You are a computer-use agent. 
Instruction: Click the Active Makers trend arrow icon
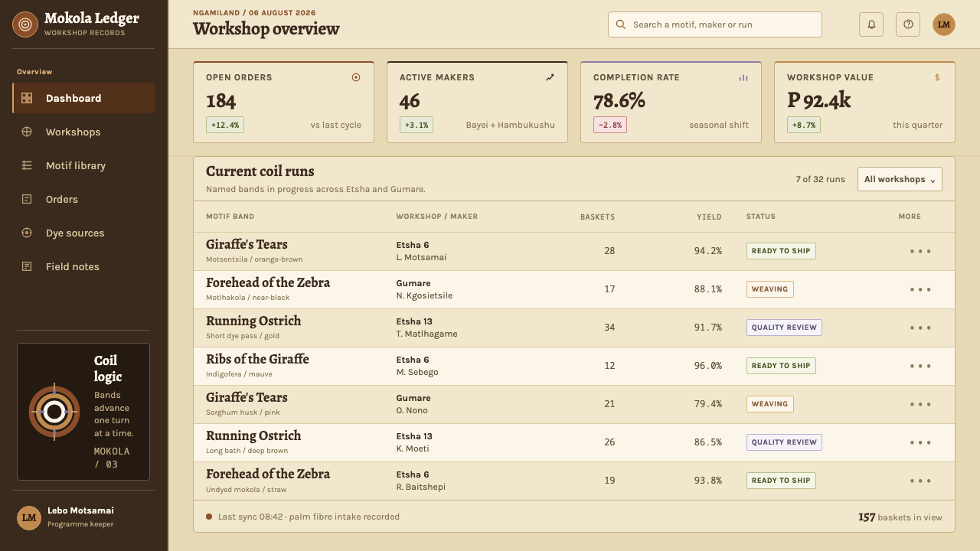point(550,77)
